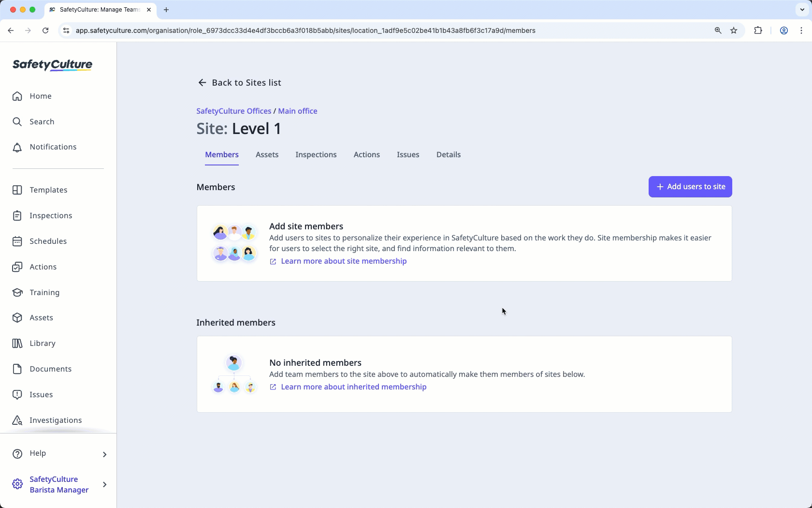Click the organisation settings gear icon
The height and width of the screenshot is (508, 812).
pyautogui.click(x=17, y=484)
